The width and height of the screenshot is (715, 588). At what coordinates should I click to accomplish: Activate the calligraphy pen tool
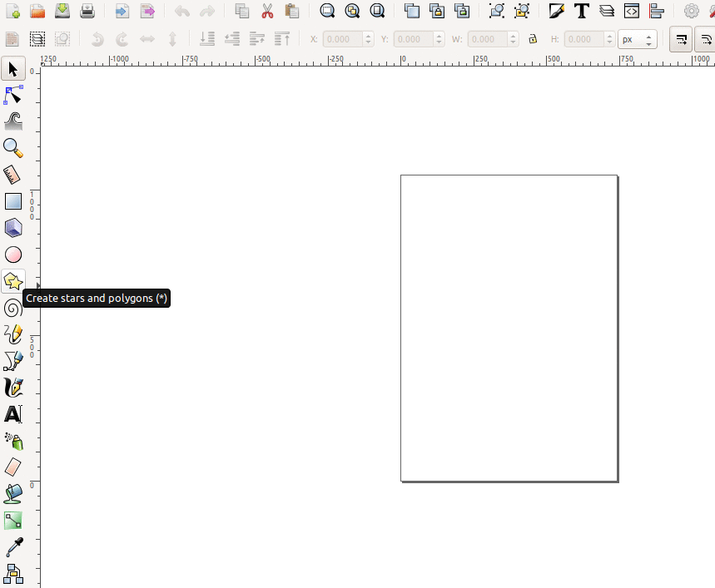13,387
